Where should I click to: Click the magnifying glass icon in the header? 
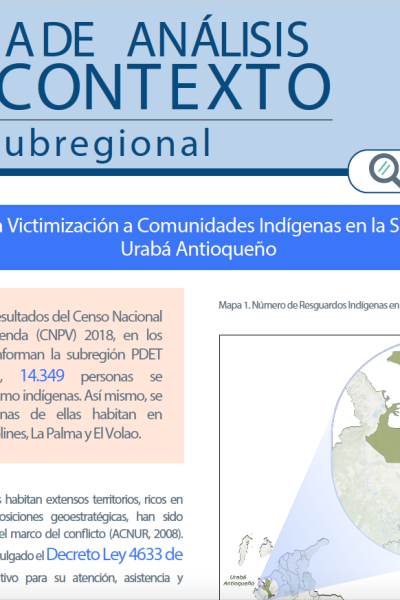pos(386,171)
